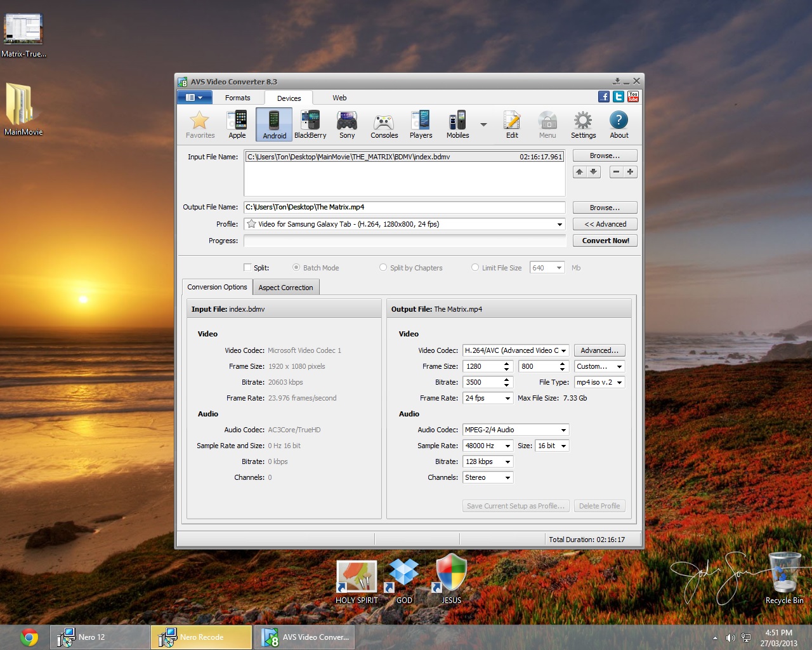Select the Batch Mode radio button
Image resolution: width=812 pixels, height=650 pixels.
tap(296, 268)
